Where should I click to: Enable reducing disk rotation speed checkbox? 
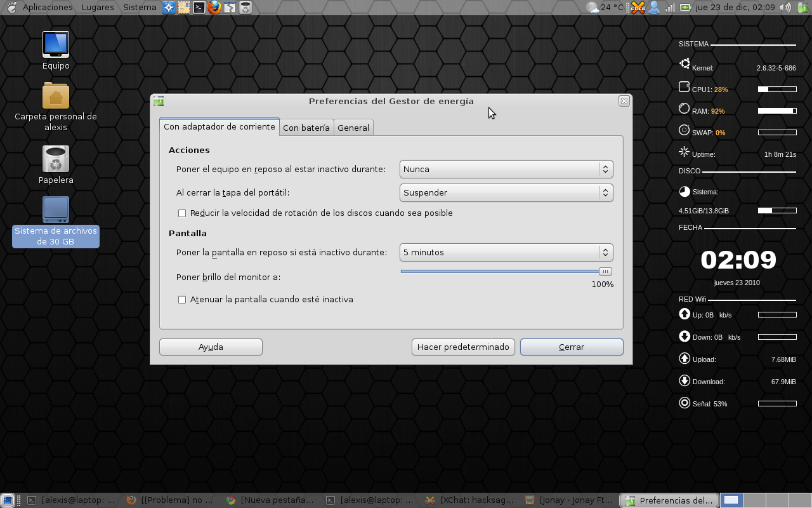pos(182,213)
